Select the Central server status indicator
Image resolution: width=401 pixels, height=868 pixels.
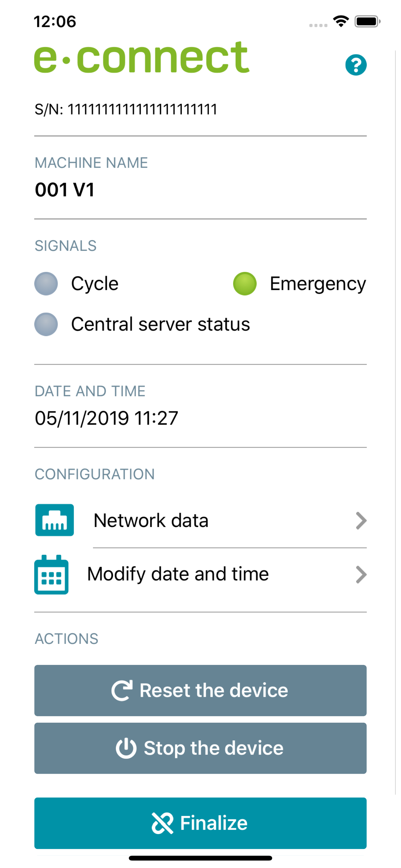46,324
